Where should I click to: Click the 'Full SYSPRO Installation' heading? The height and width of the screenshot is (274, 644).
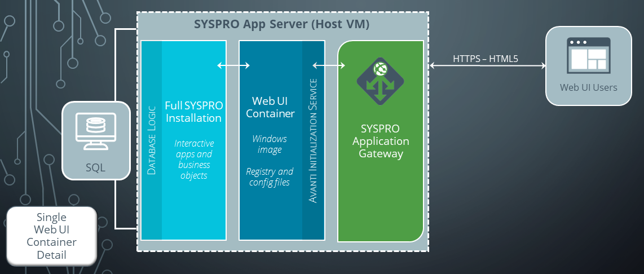(193, 112)
